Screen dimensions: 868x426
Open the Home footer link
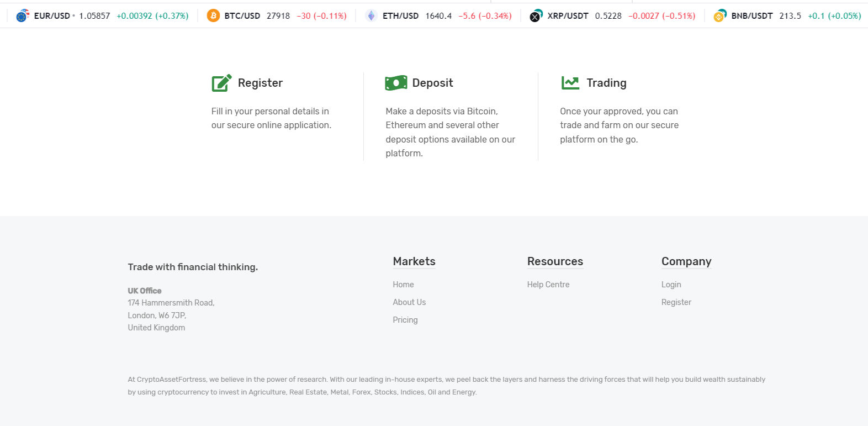(403, 285)
